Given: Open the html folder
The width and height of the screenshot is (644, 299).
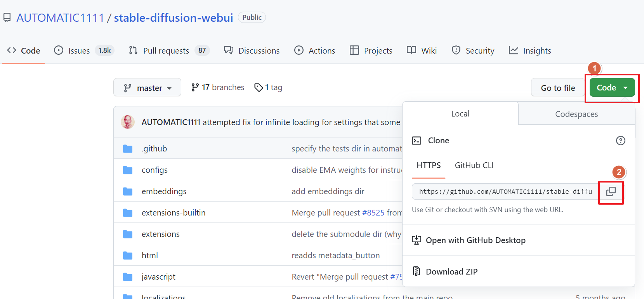Looking at the screenshot, I should pyautogui.click(x=150, y=256).
